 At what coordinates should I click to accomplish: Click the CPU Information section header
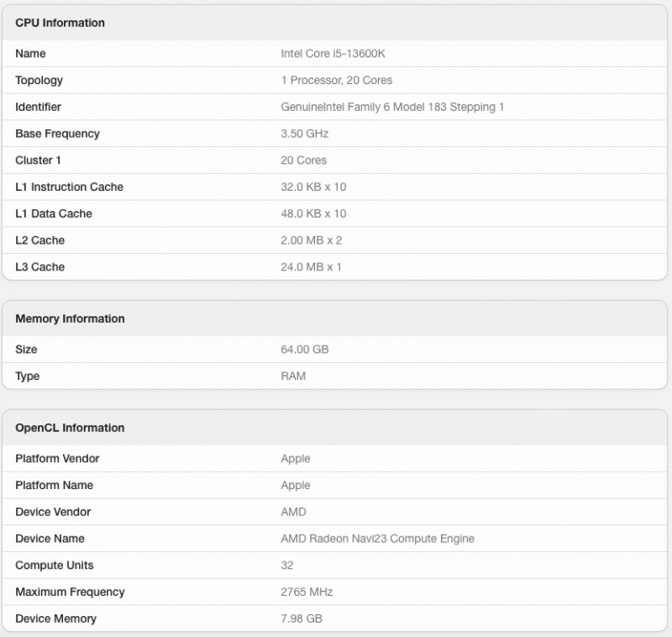(60, 23)
